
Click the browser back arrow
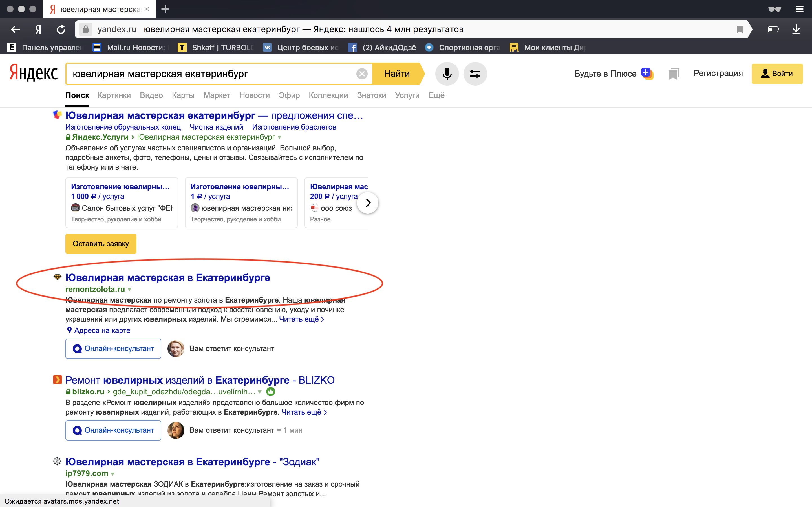16,30
